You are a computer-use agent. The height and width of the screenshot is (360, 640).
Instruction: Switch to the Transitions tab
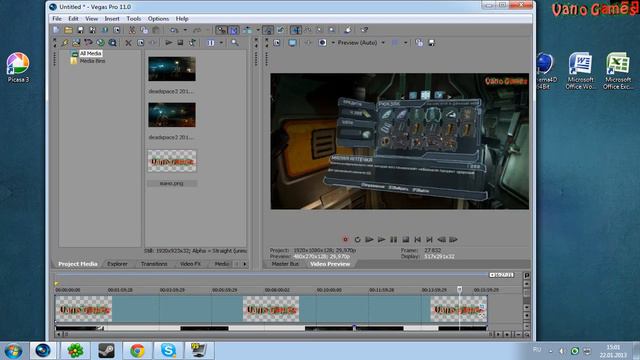pyautogui.click(x=154, y=264)
